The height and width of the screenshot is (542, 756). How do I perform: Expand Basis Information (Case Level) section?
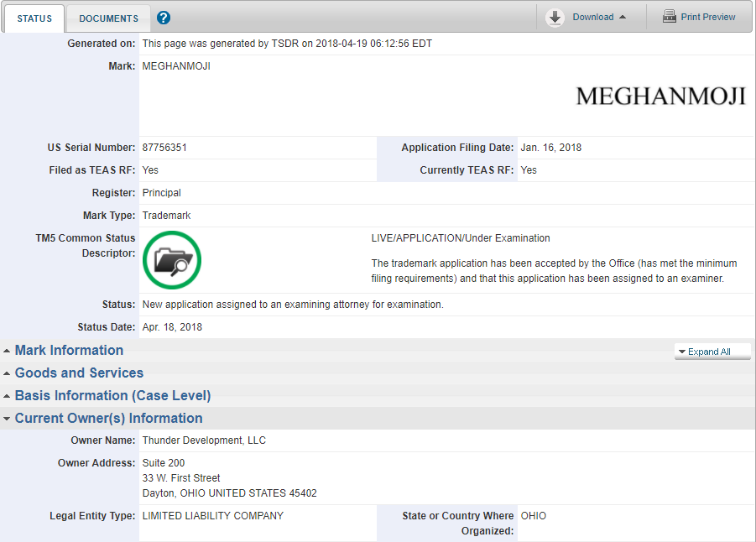coord(112,395)
